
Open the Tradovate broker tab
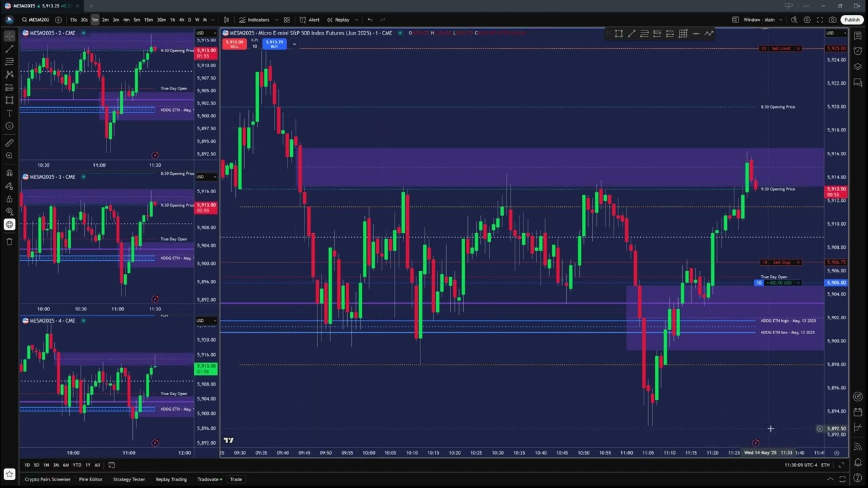(208, 479)
